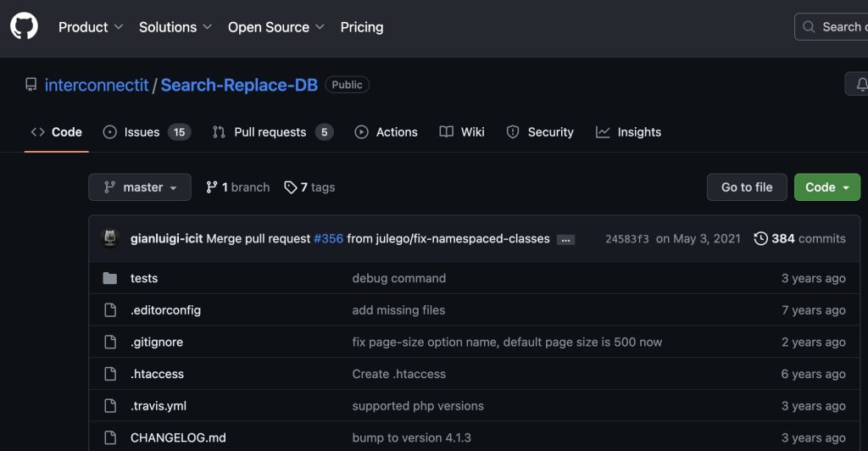Open gianluigi-icit author link
The width and height of the screenshot is (868, 451).
click(167, 238)
